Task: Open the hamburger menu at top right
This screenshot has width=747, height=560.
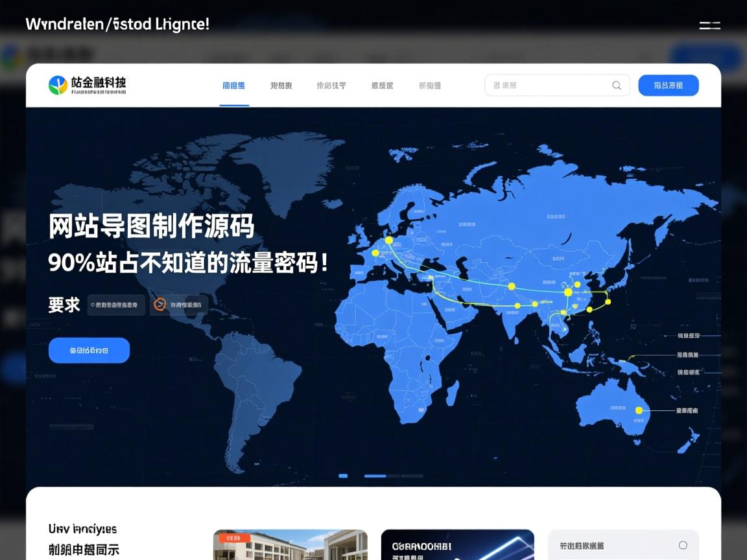Action: click(710, 25)
